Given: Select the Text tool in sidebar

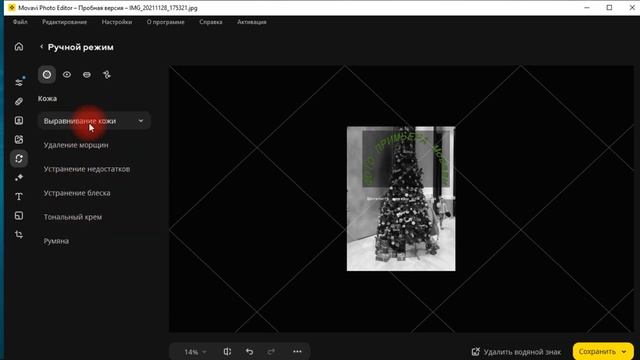Looking at the screenshot, I should 19,196.
